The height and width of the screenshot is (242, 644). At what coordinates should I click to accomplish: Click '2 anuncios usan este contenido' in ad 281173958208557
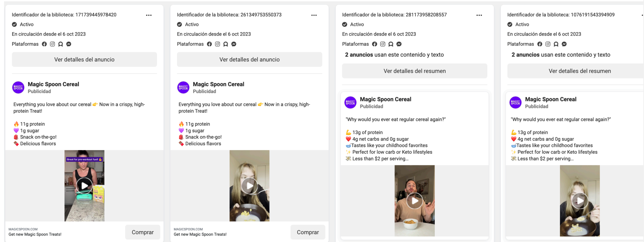pos(394,55)
